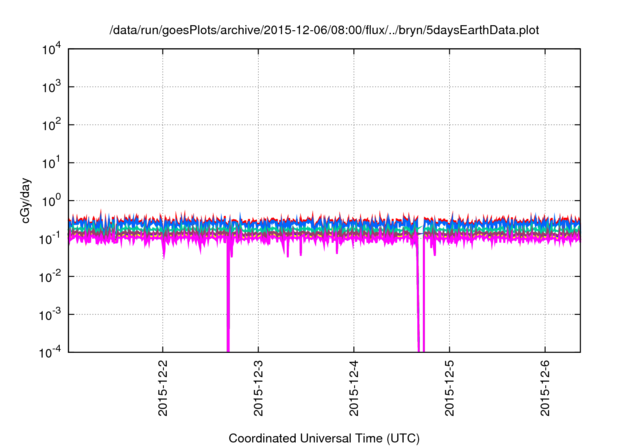Click the 10^-2 y-axis tick label
The height and width of the screenshot is (448, 640).
click(51, 277)
